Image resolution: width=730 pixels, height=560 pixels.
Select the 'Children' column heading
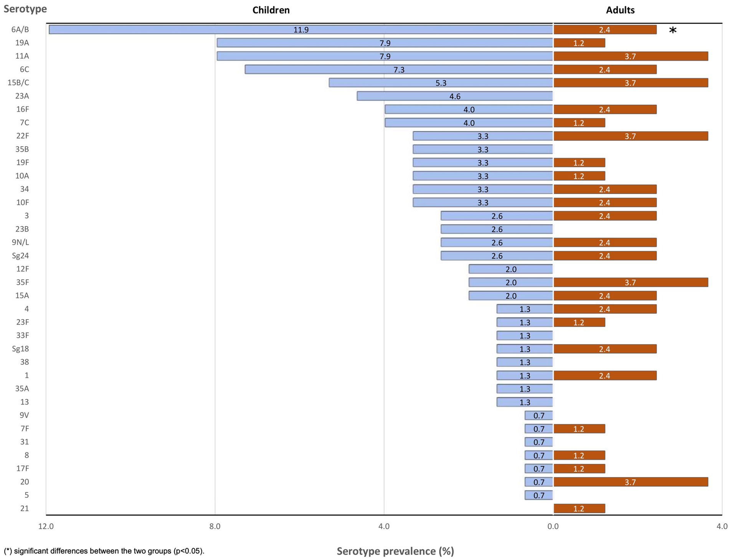(x=271, y=10)
